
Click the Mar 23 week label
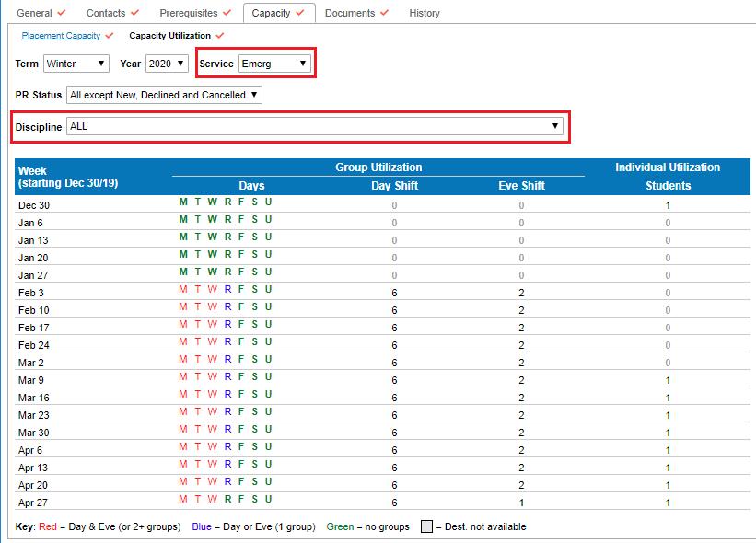pos(34,415)
